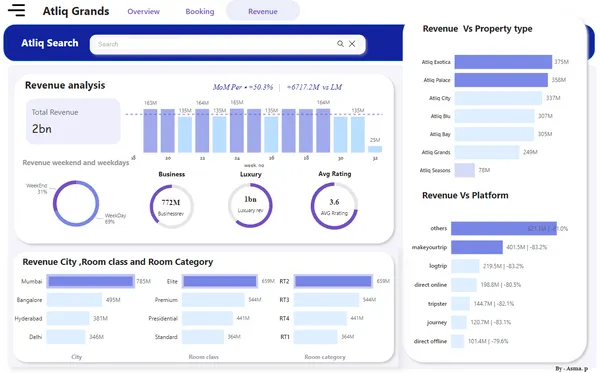This screenshot has width=600, height=373.
Task: Click the 'MoM Per' percentage text
Action: click(243, 87)
